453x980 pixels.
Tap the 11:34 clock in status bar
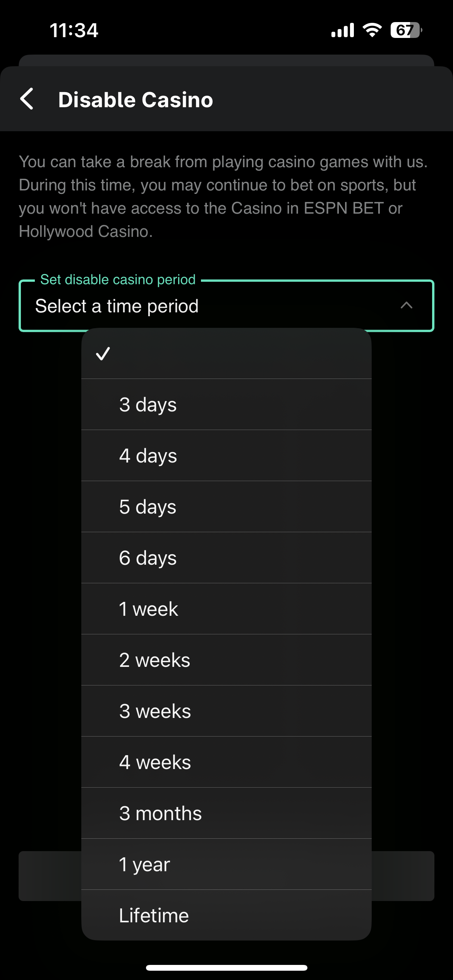[x=74, y=30]
